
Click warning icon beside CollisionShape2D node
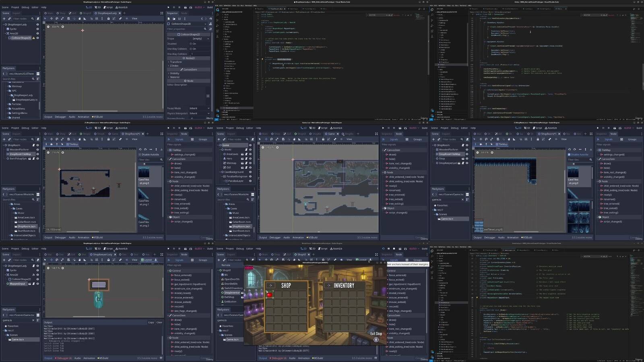[x=34, y=38]
